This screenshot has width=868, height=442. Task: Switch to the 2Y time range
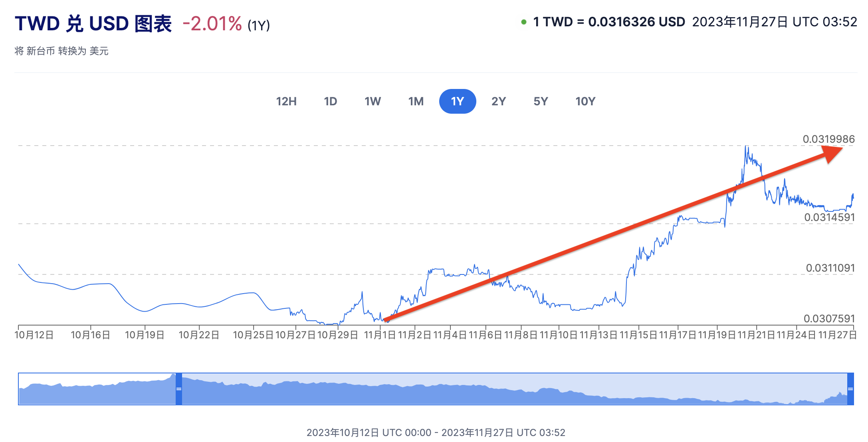[499, 101]
